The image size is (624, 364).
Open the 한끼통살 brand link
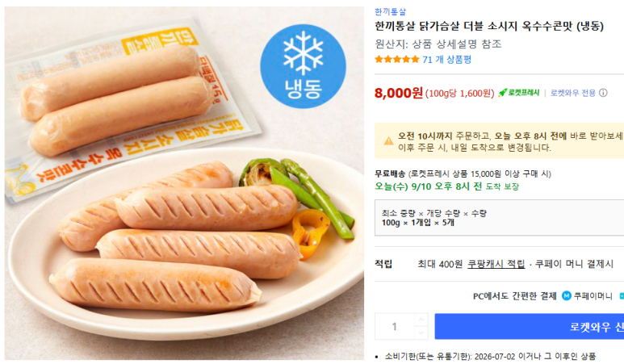click(390, 11)
